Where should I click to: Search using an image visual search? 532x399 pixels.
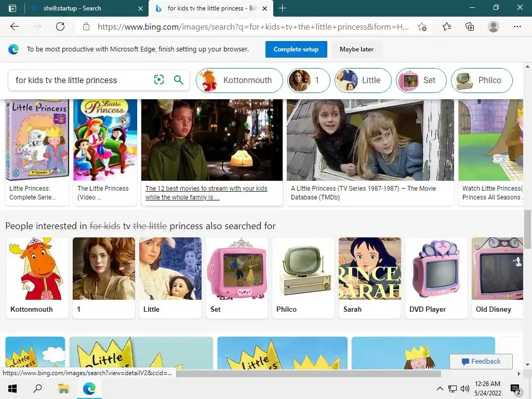pyautogui.click(x=159, y=79)
